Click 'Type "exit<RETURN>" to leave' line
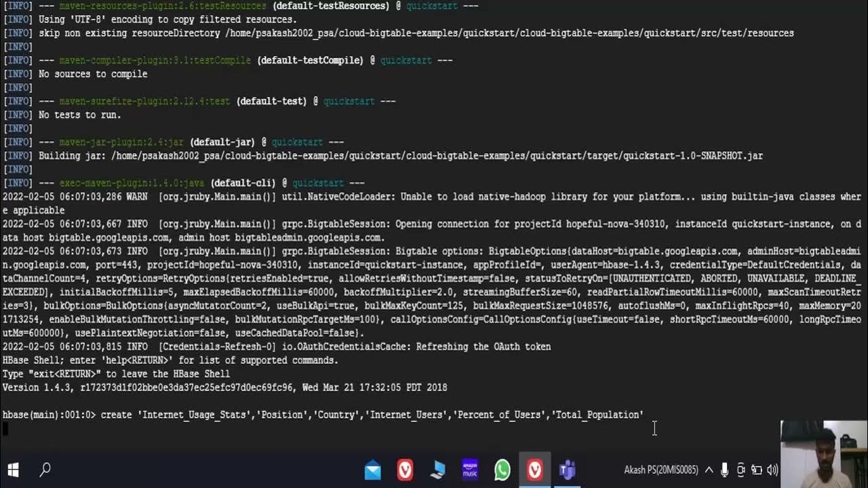Image resolution: width=868 pixels, height=488 pixels. [x=116, y=374]
